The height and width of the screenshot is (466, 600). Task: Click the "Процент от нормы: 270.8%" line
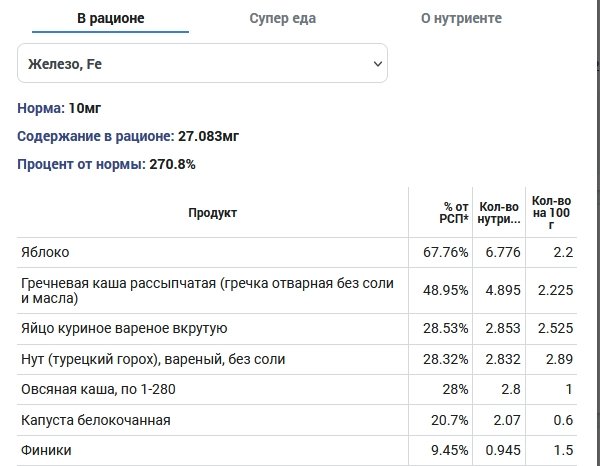click(x=106, y=163)
